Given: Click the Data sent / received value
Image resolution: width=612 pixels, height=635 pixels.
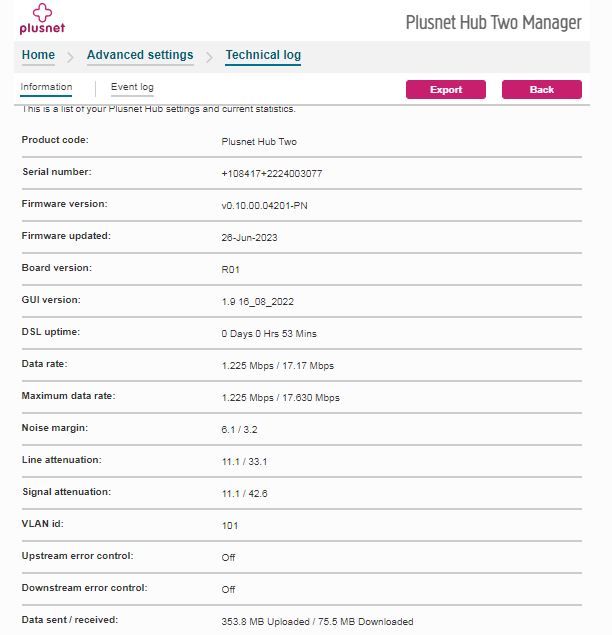Looking at the screenshot, I should [x=317, y=622].
